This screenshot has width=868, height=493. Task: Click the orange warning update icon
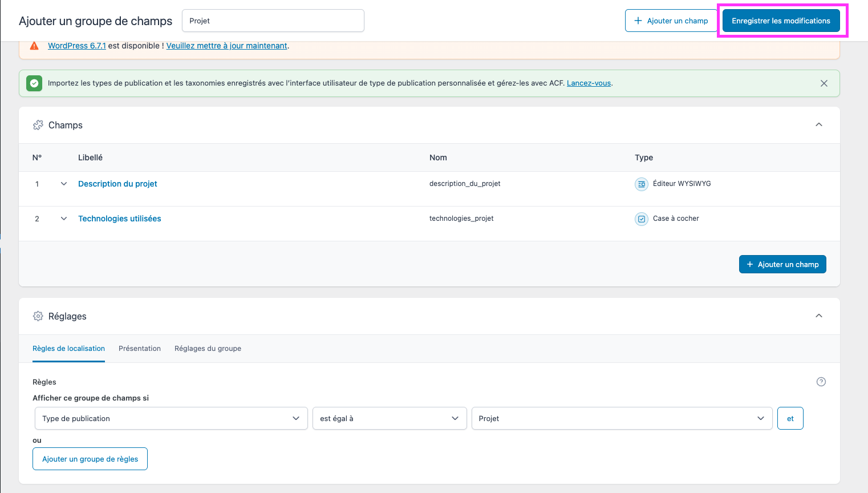click(34, 46)
